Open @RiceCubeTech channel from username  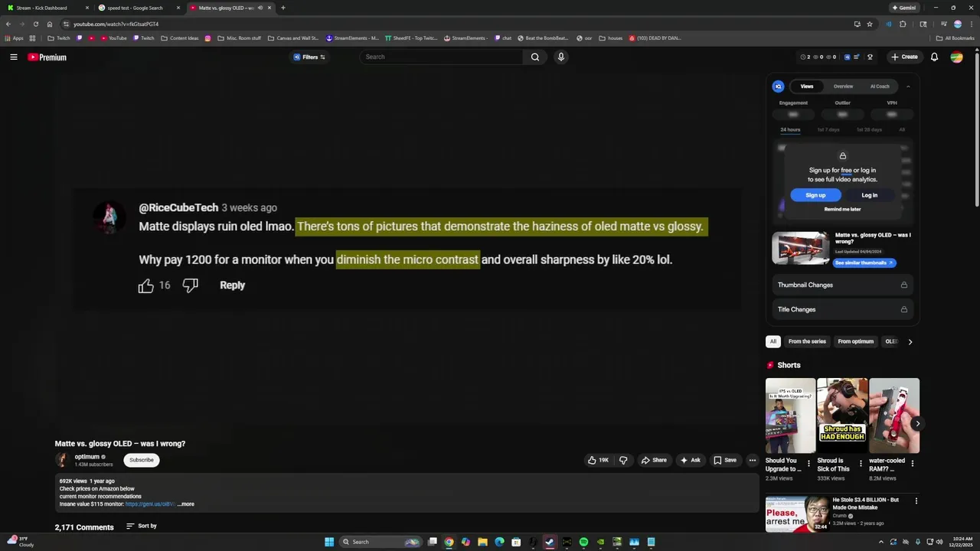[178, 207]
